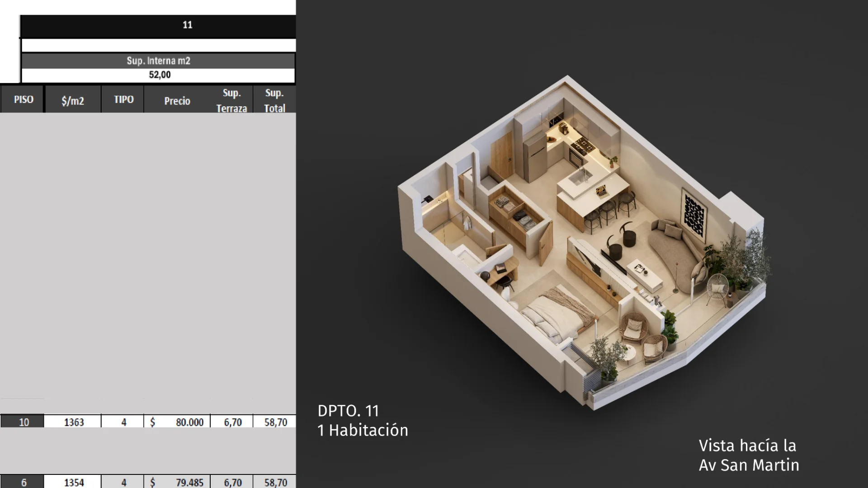Click the empty white cell below the header 11
Viewport: 868px width, 488px height.
[158, 45]
